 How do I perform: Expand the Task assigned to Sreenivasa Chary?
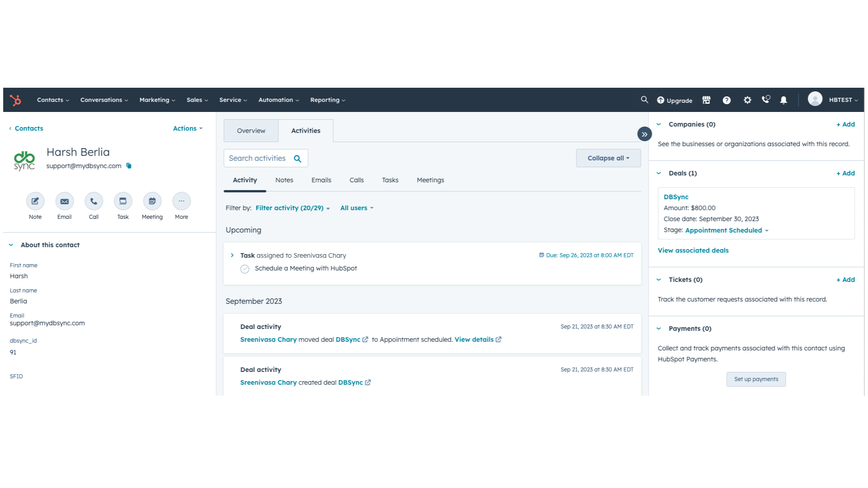coord(232,255)
